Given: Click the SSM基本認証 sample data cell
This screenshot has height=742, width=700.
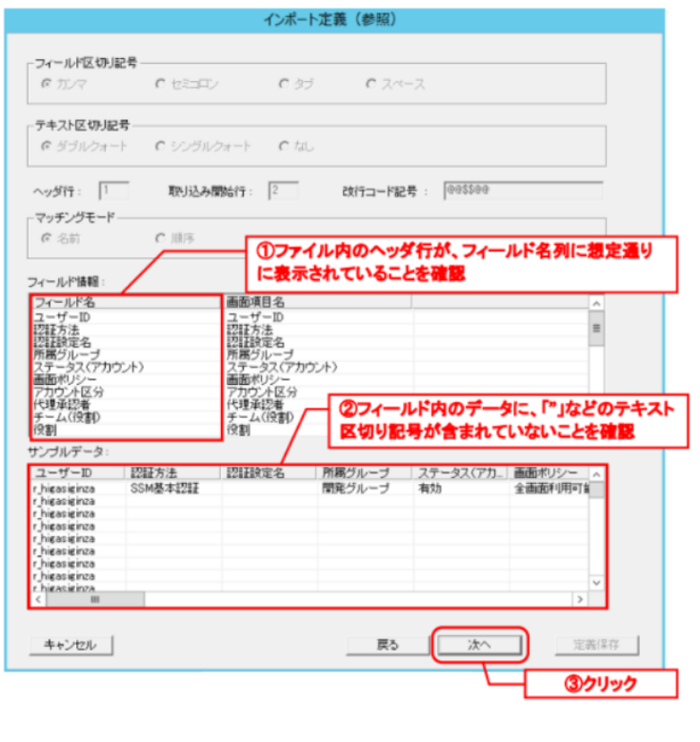Looking at the screenshot, I should click(x=164, y=489).
